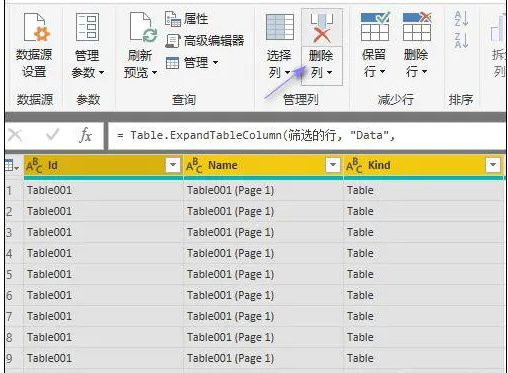Open 属性 query properties
This screenshot has height=373, width=508.
coord(187,19)
